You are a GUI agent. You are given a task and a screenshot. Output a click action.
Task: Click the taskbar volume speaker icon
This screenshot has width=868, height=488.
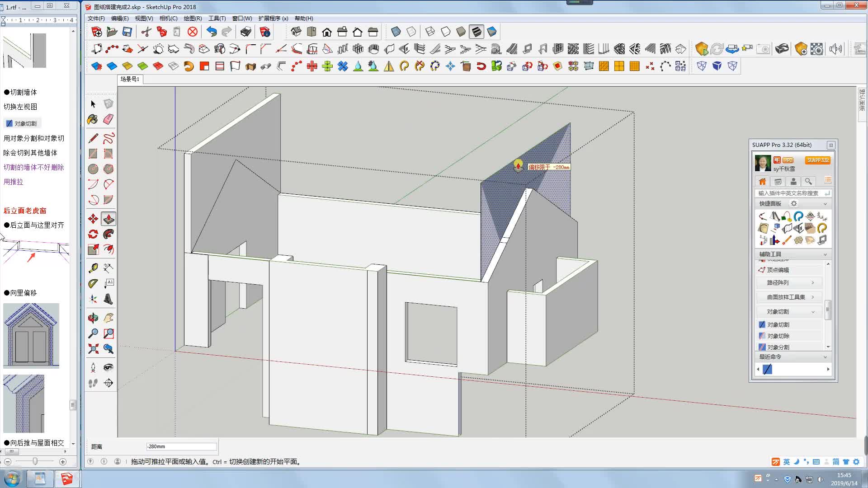(x=820, y=479)
